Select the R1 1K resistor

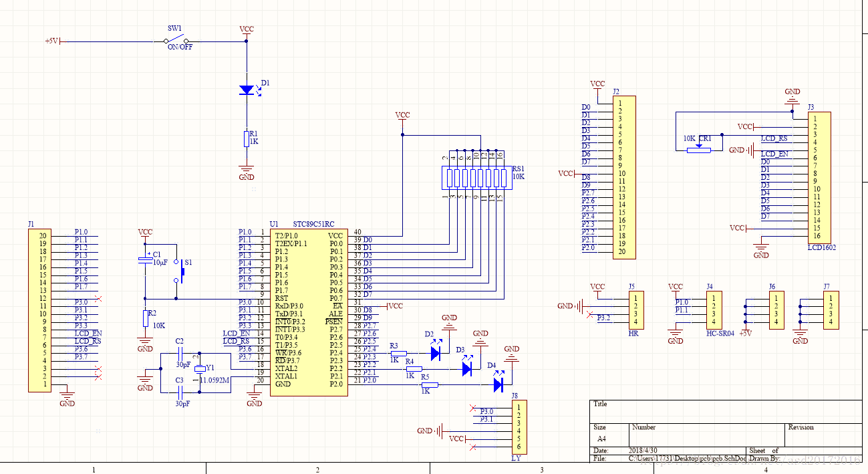point(247,138)
